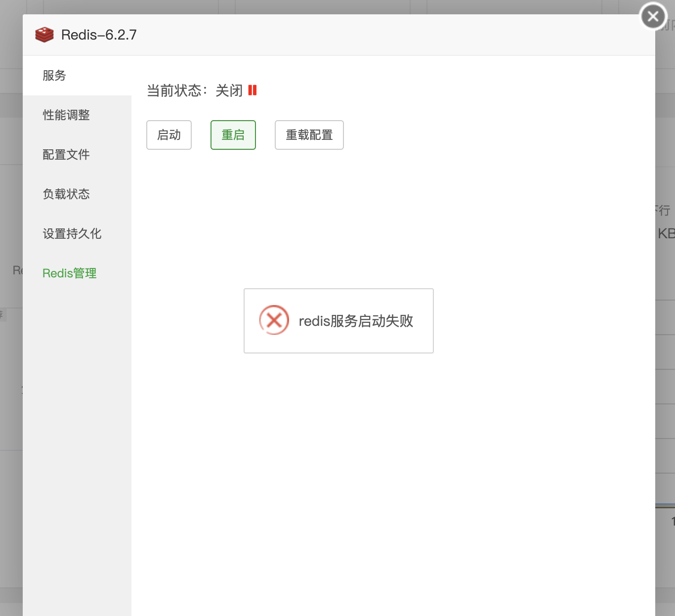Open the 服务 tab in sidebar
This screenshot has width=675, height=616.
pyautogui.click(x=77, y=76)
